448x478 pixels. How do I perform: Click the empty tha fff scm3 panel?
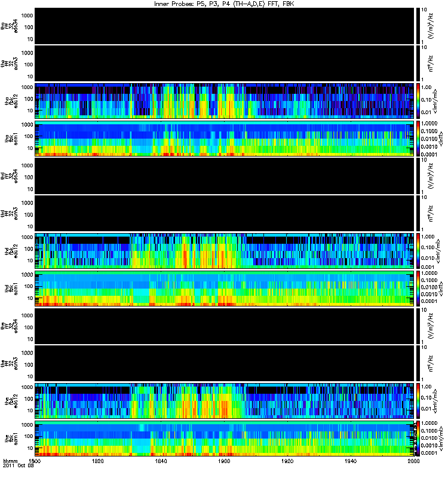[x=225, y=63]
